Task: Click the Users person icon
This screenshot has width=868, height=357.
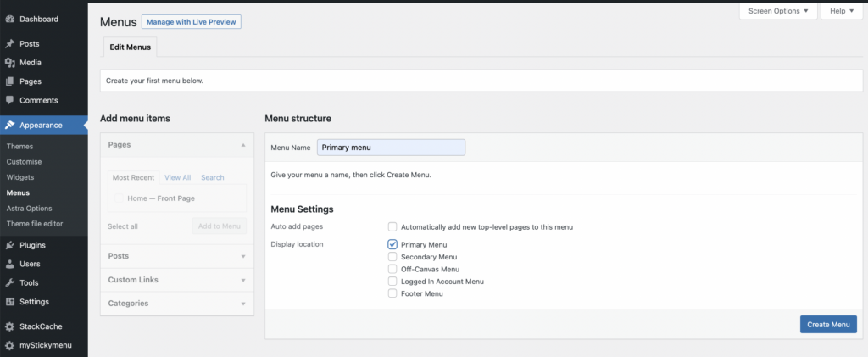Action: [x=9, y=264]
